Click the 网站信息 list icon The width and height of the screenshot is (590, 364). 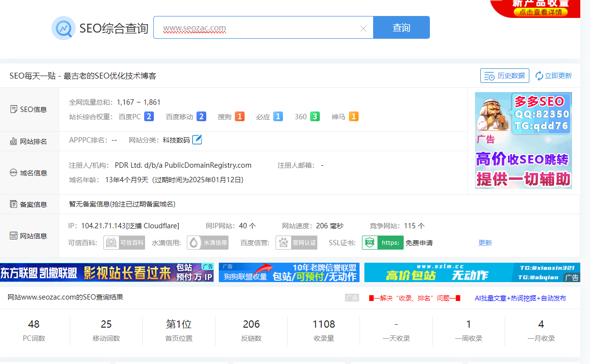click(14, 236)
